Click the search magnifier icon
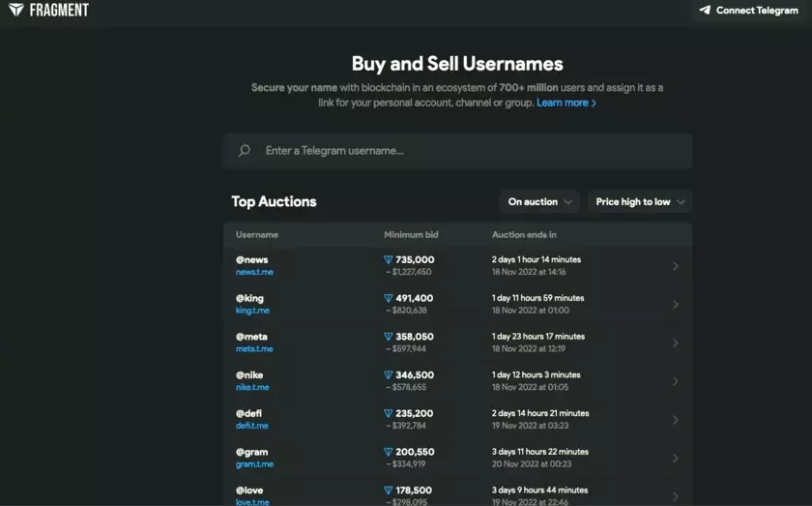The width and height of the screenshot is (812, 506). 244,151
